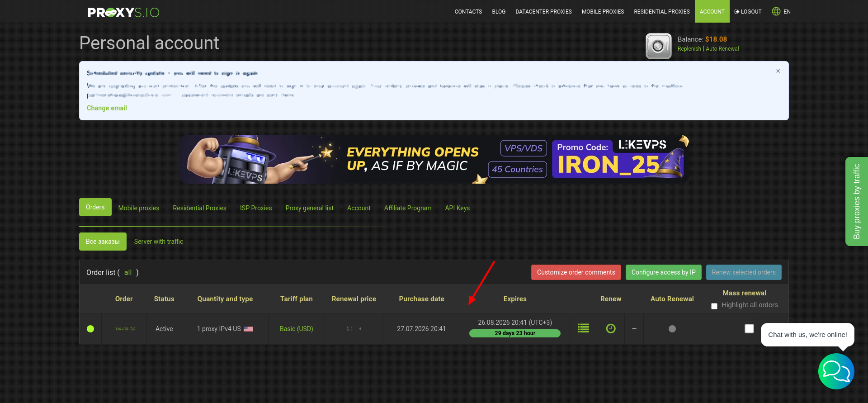Screen dimensions: 868x403
Task: Select the Все заказы sub-tab
Action: [103, 242]
